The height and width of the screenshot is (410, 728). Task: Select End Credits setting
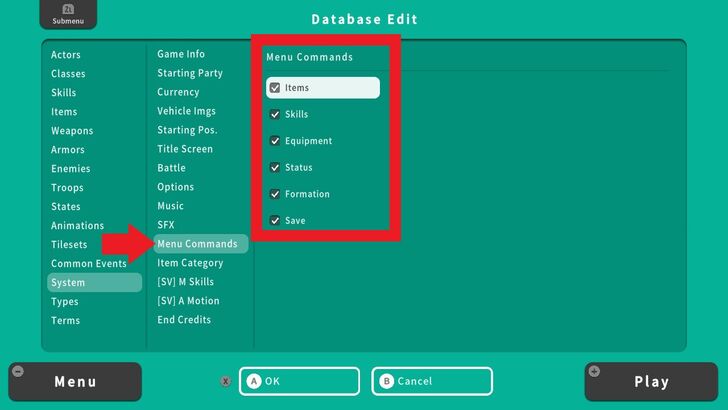[184, 320]
